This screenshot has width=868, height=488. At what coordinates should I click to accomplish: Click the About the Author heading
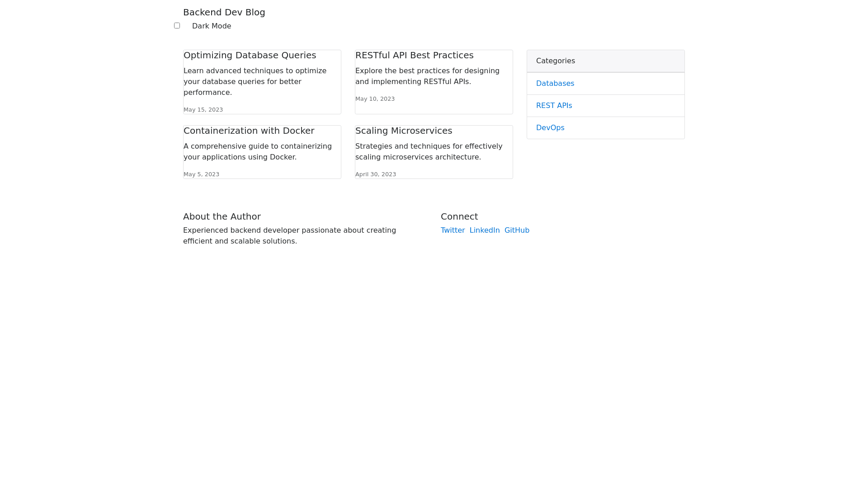(222, 217)
